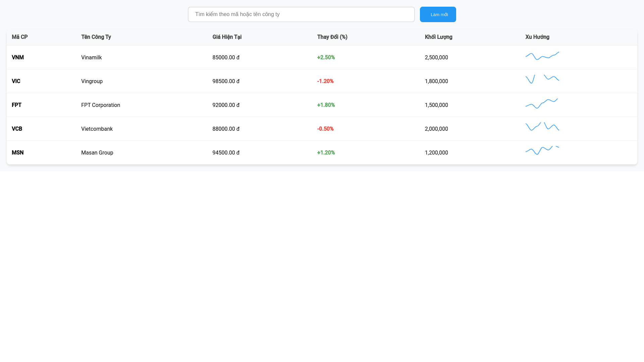Click the Giá Hiện Tại column header
This screenshot has width=644, height=362.
pos(227,37)
